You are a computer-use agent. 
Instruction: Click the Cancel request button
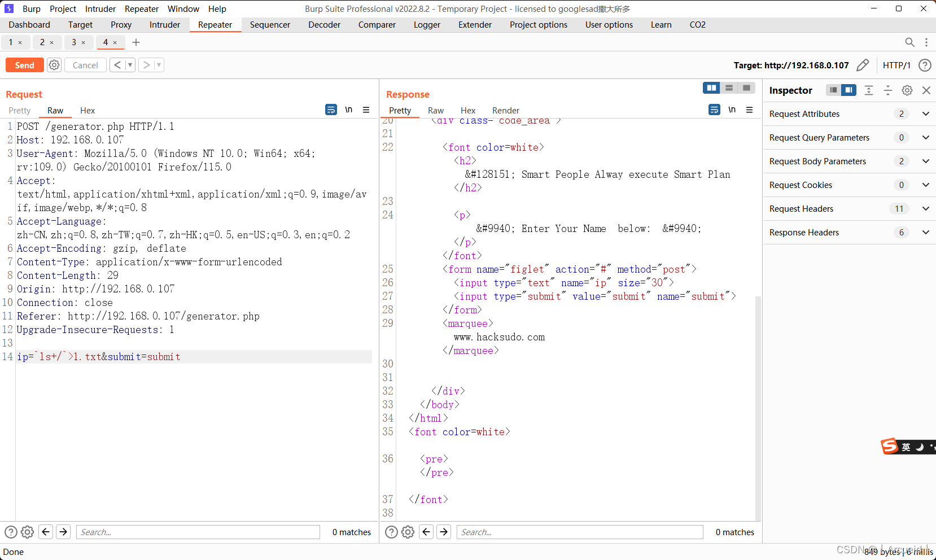coord(85,65)
